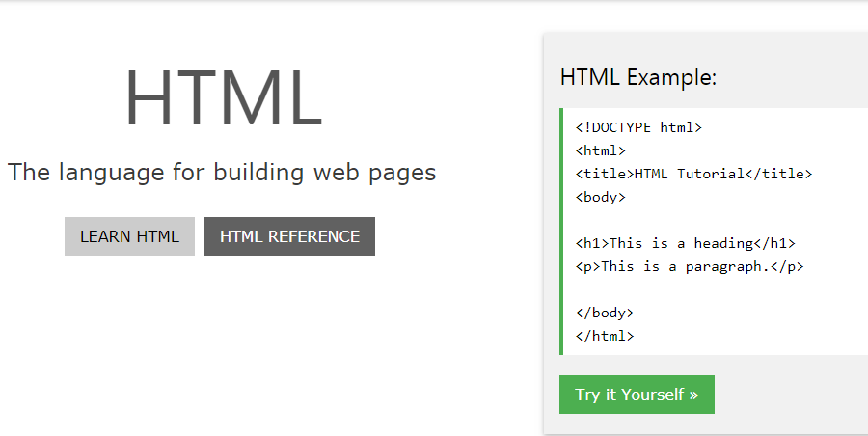This screenshot has width=868, height=436.
Task: Click 'This is a heading' code text
Action: 682,243
